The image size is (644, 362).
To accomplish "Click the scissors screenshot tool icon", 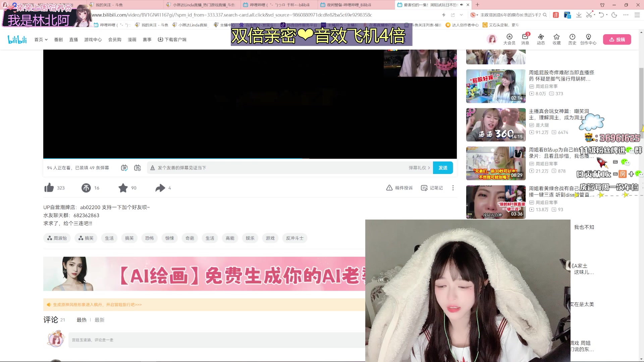I will (x=589, y=15).
